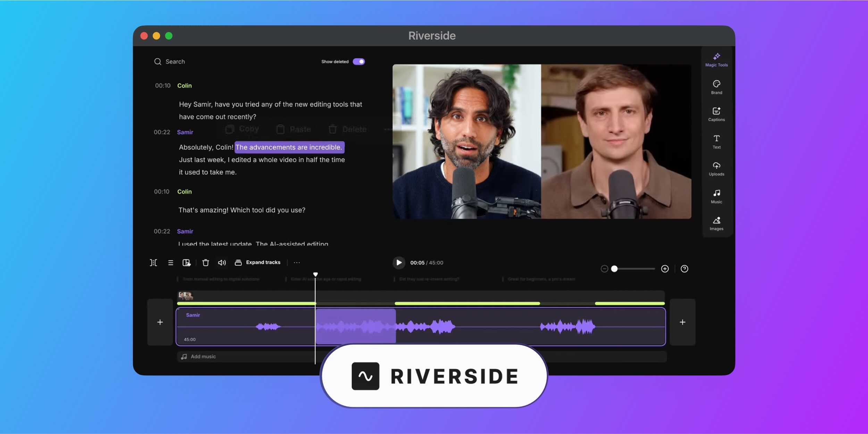Click the video preview of both speakers
This screenshot has height=434, width=868.
coord(542,142)
